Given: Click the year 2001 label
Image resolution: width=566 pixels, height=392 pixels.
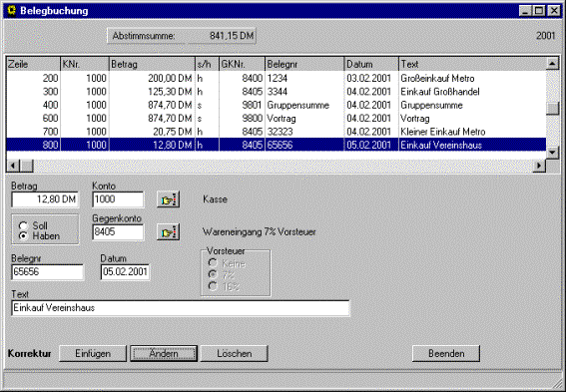Looking at the screenshot, I should pyautogui.click(x=545, y=36).
